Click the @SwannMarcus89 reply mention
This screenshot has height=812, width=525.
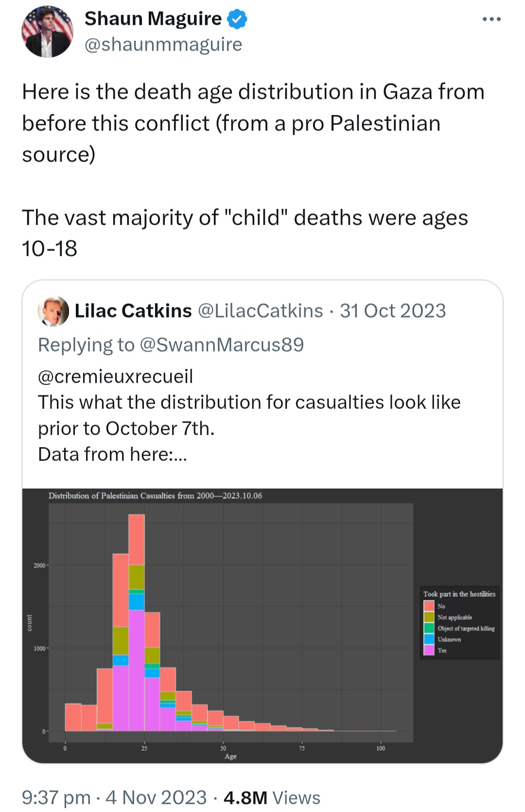pyautogui.click(x=222, y=345)
